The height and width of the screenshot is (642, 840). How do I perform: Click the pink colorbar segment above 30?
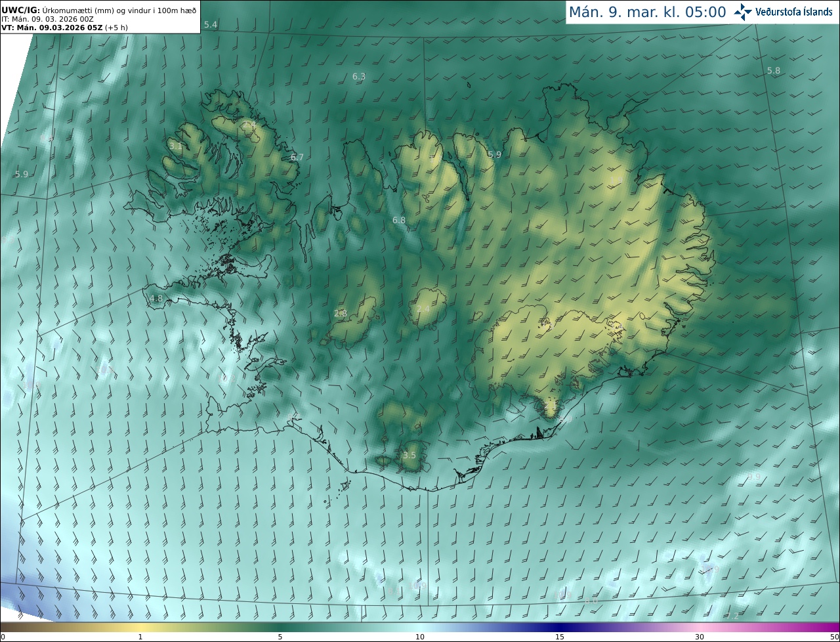click(x=700, y=627)
